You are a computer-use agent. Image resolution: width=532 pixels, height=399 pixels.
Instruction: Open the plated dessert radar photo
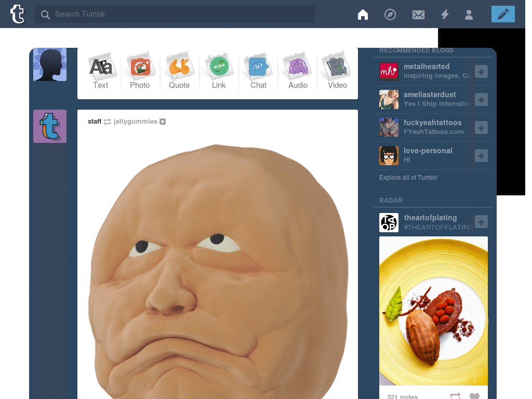point(433,311)
